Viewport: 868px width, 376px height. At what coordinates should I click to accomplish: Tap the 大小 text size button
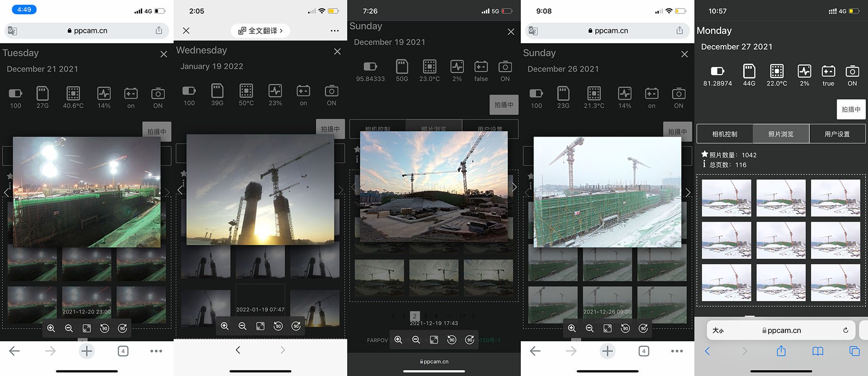coord(718,330)
